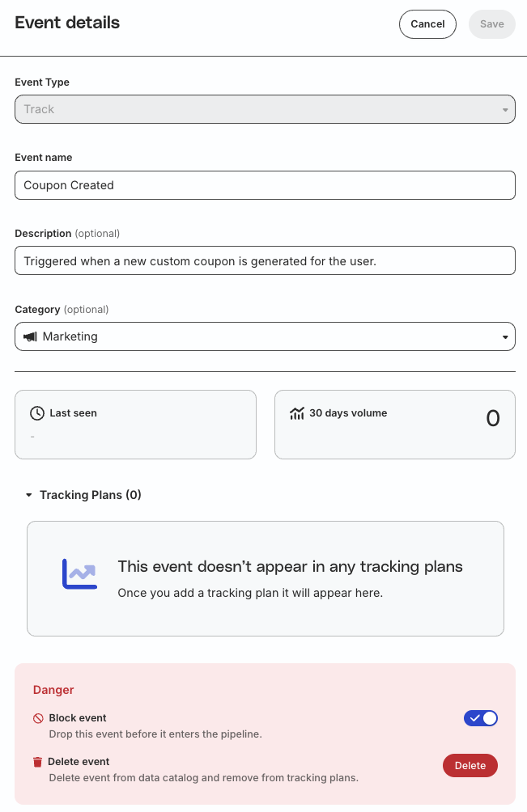Click the Save button

click(491, 23)
